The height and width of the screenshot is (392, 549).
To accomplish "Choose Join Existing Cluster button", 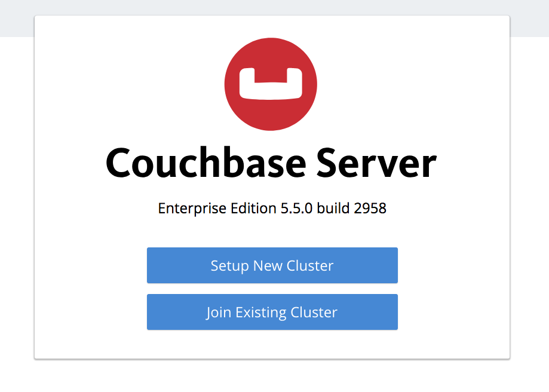I will [272, 312].
